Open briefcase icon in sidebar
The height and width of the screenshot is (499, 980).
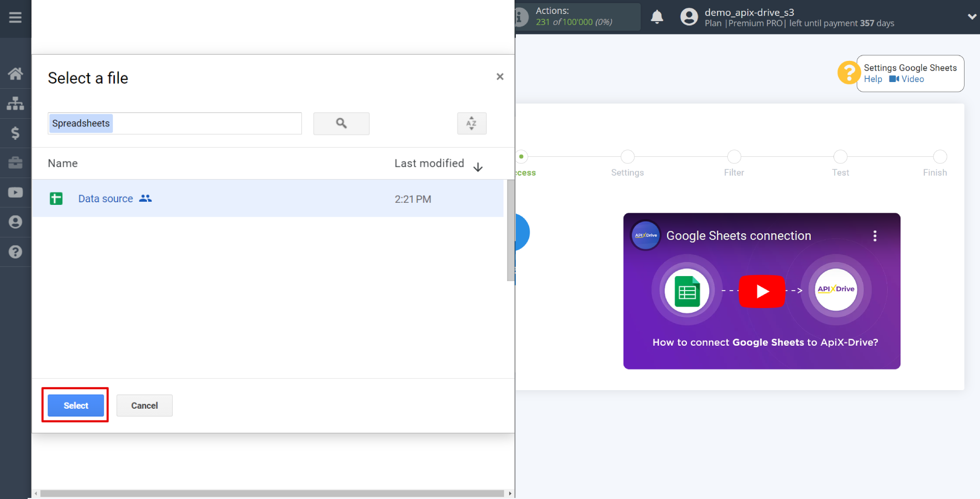pyautogui.click(x=15, y=163)
